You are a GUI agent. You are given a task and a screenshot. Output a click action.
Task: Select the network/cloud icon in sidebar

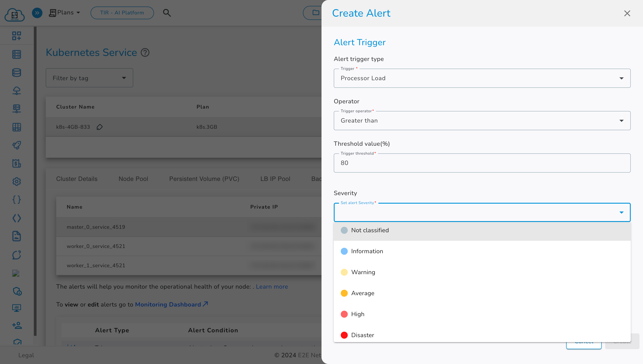click(16, 90)
